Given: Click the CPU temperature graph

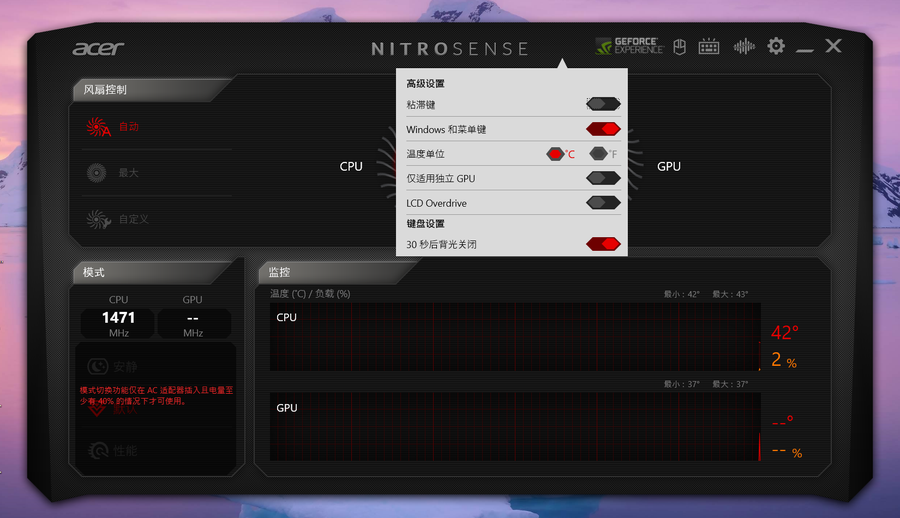Looking at the screenshot, I should point(515,337).
